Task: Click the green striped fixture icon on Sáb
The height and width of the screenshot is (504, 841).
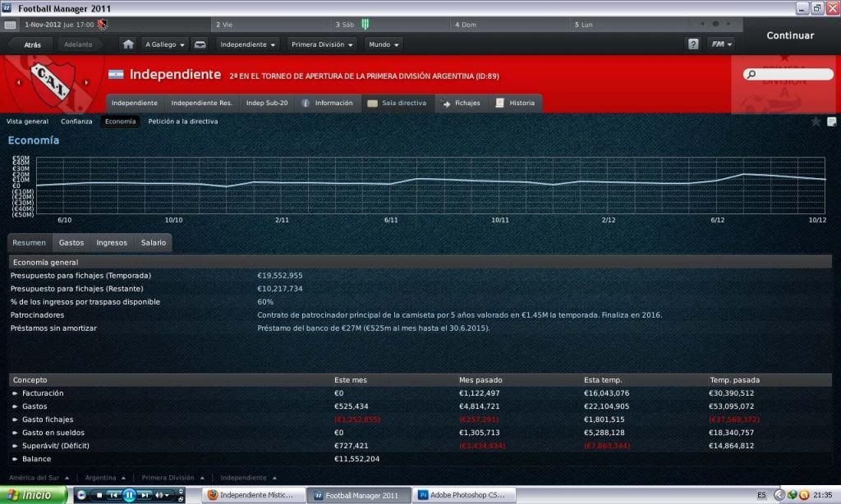Action: tap(365, 24)
